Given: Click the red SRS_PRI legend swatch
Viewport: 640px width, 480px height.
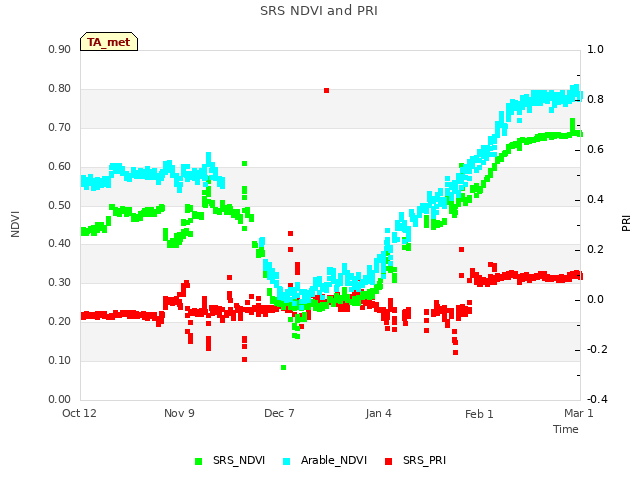Looking at the screenshot, I should point(389,461).
